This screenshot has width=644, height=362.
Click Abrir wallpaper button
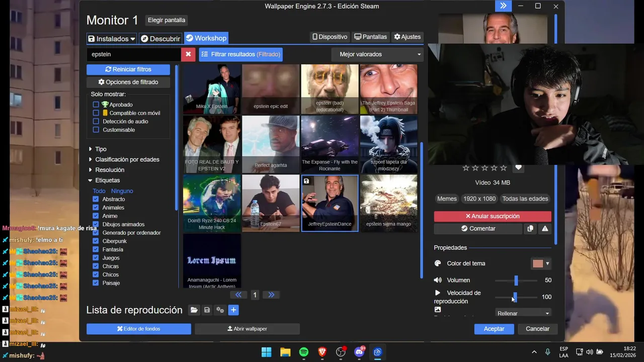coord(247,329)
